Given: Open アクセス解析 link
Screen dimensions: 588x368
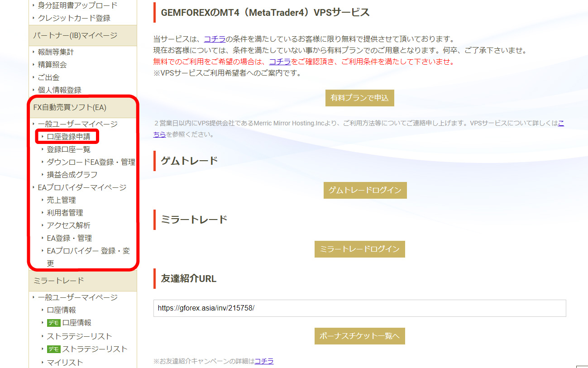Looking at the screenshot, I should (69, 225).
